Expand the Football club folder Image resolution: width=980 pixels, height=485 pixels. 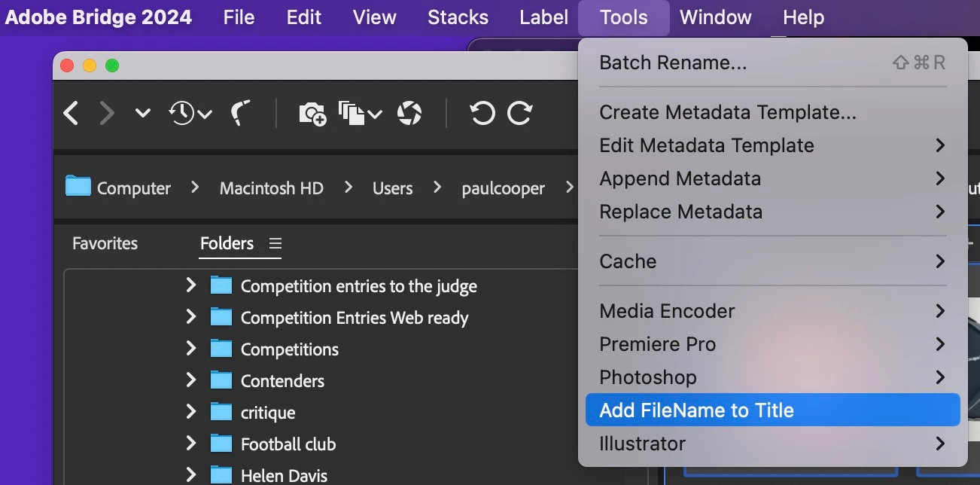pyautogui.click(x=190, y=444)
